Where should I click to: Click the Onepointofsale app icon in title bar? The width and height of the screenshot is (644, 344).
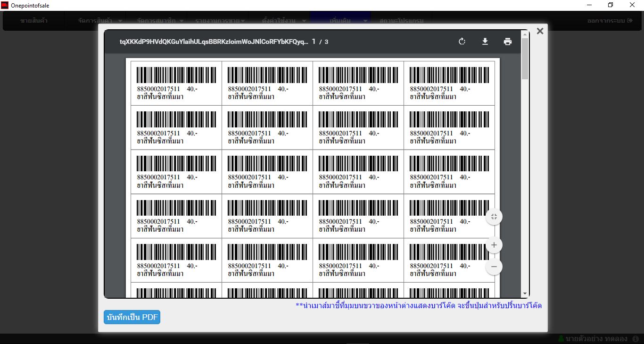pos(5,5)
